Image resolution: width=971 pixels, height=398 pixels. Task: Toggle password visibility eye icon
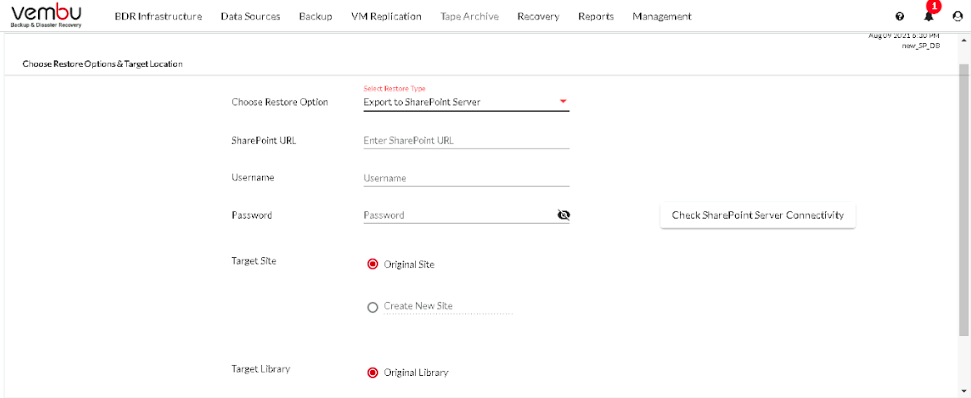[x=563, y=215]
